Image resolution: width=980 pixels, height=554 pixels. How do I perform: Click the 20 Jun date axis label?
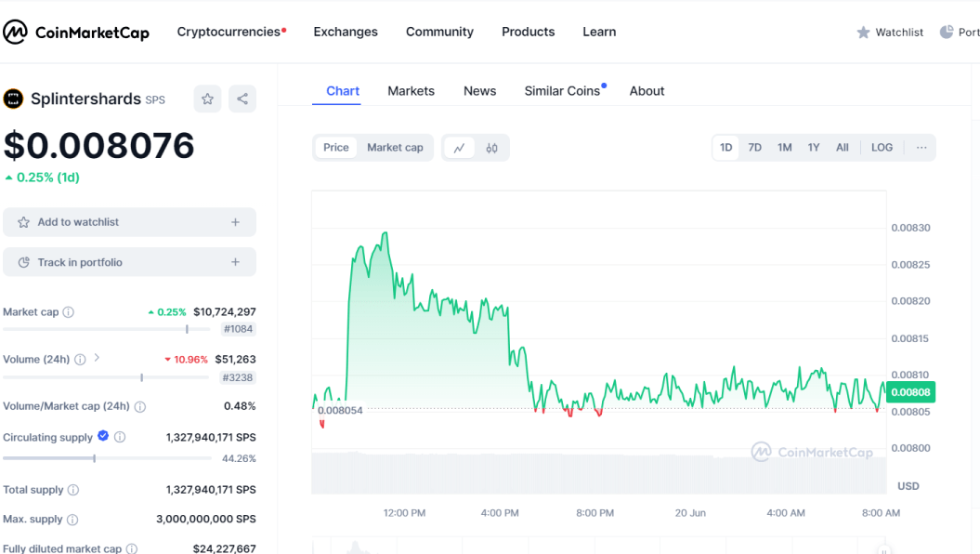(690, 513)
